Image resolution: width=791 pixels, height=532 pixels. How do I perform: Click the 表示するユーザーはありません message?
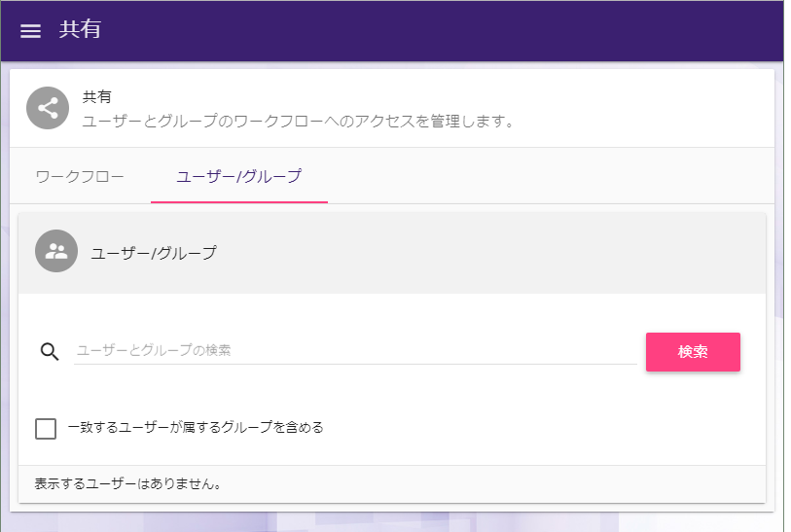(x=127, y=483)
